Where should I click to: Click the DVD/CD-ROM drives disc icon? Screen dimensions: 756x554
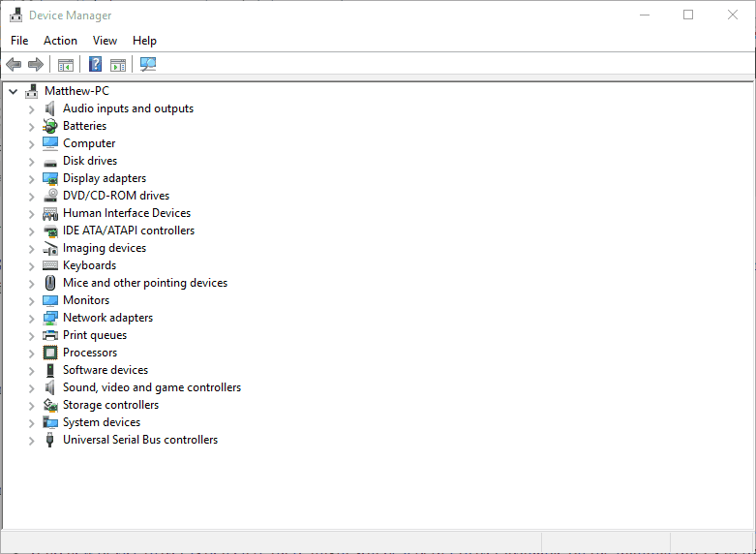pos(50,196)
